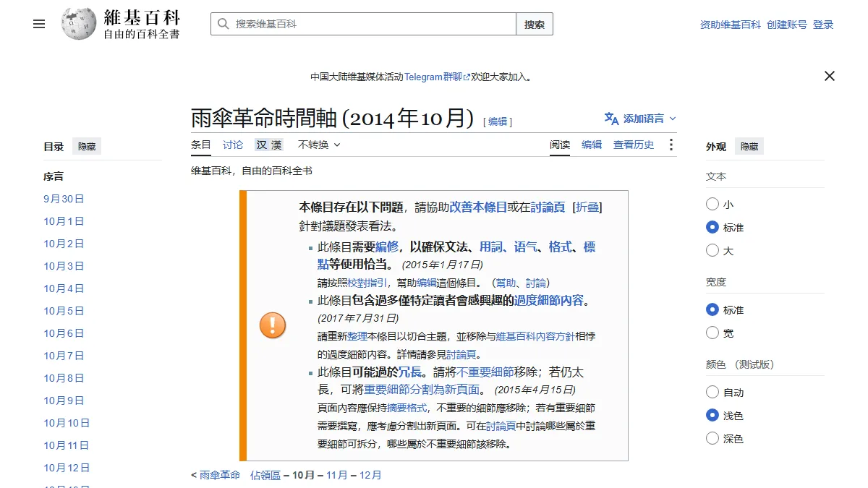Screen dimensions: 868x488
Task: Jump to 10月10日 section
Action: tap(67, 423)
